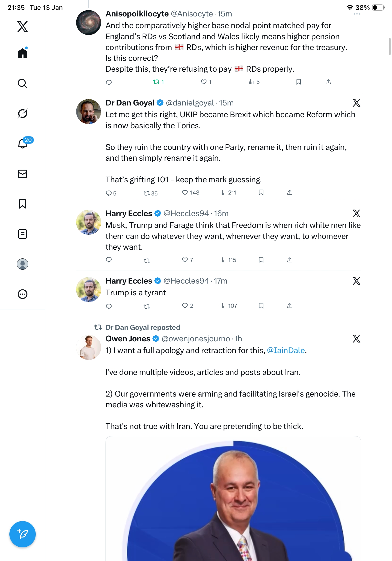Undo repost on Anisopoikilocyte's post
This screenshot has height=561, width=392.
coord(156,82)
